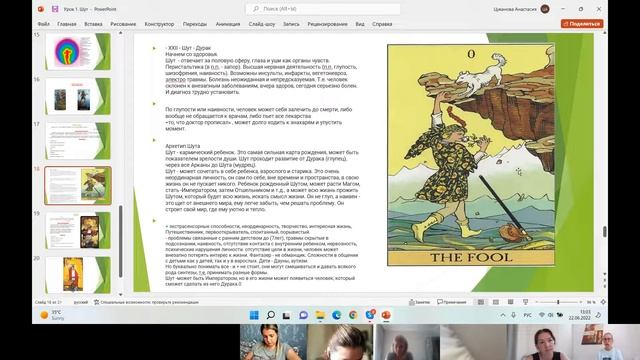
Task: Open the Анимация ribbon tab
Action: (x=228, y=24)
